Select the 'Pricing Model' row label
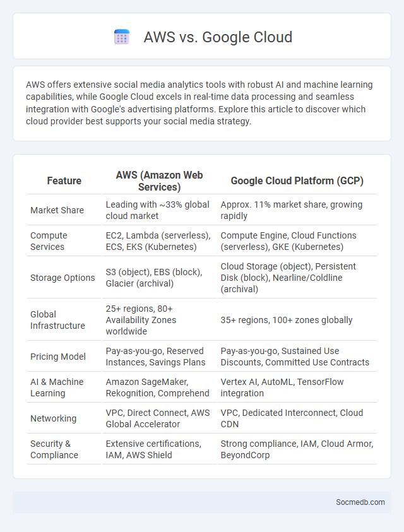This screenshot has width=404, height=532. [x=58, y=357]
